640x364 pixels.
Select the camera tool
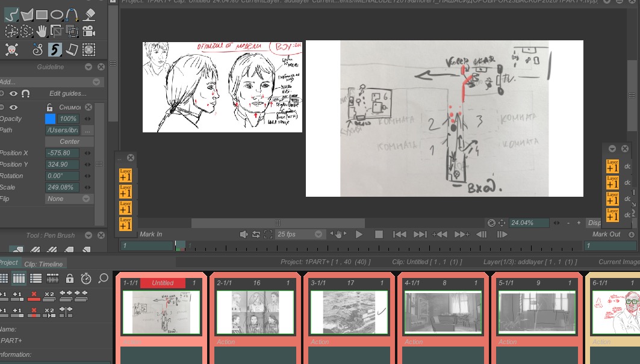pyautogui.click(x=89, y=31)
